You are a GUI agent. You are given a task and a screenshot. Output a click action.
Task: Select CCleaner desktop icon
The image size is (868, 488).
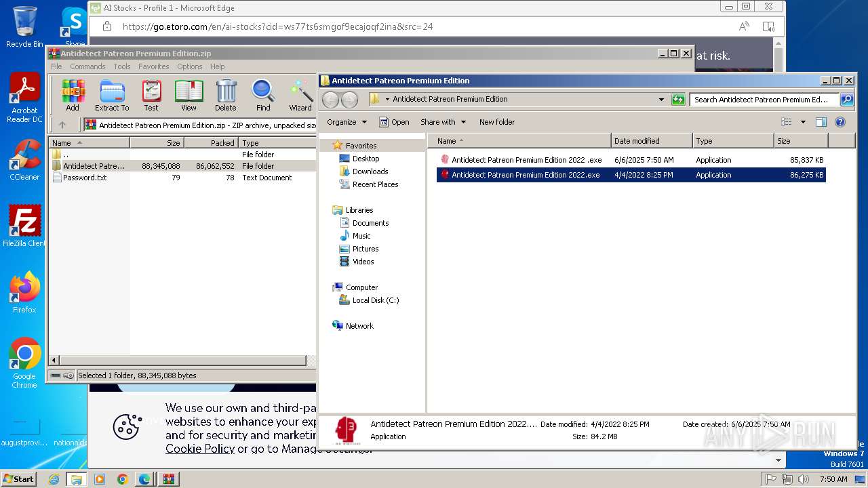point(24,160)
